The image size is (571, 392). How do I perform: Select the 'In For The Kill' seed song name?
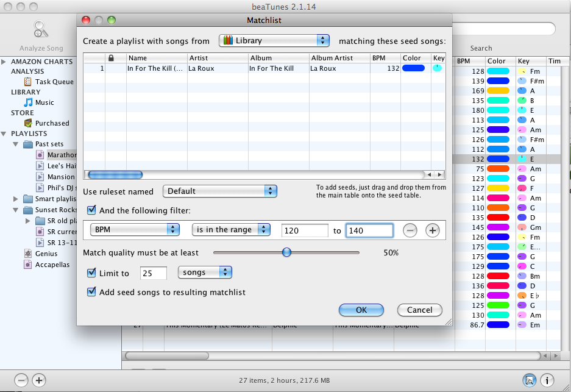155,68
